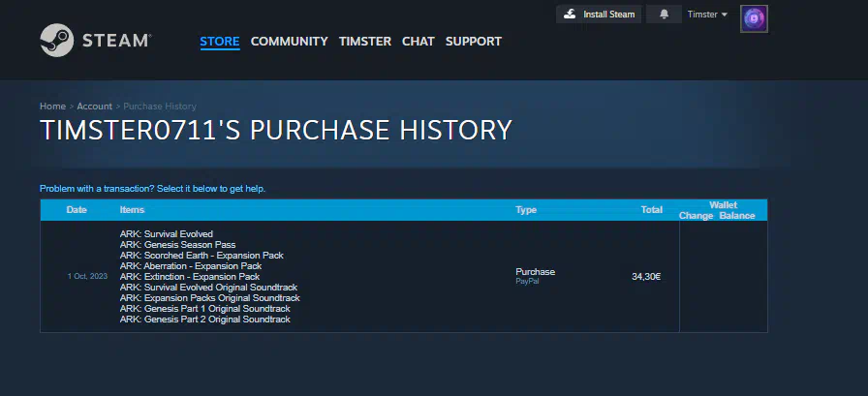Viewport: 868px width, 396px height.
Task: Open the COMMUNITY menu
Action: pyautogui.click(x=289, y=41)
